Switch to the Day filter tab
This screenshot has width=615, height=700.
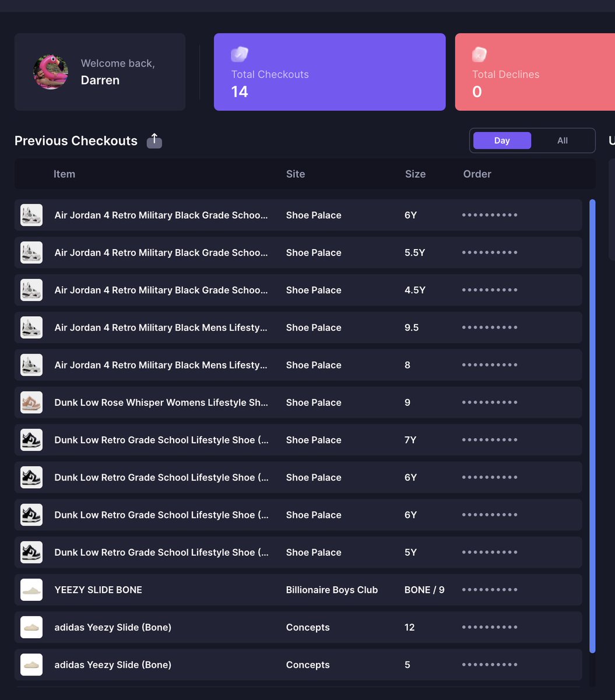502,141
